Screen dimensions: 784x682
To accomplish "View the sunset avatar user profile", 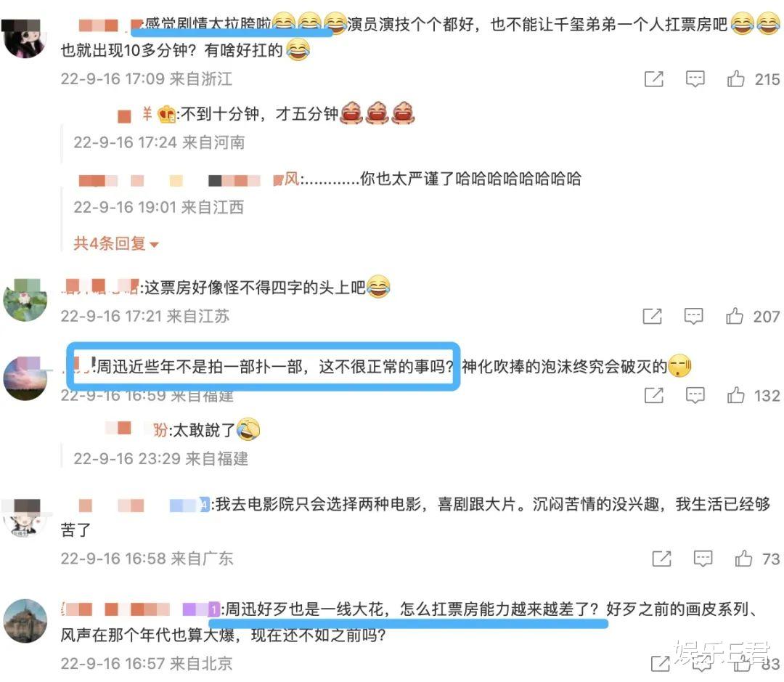I will [25, 378].
